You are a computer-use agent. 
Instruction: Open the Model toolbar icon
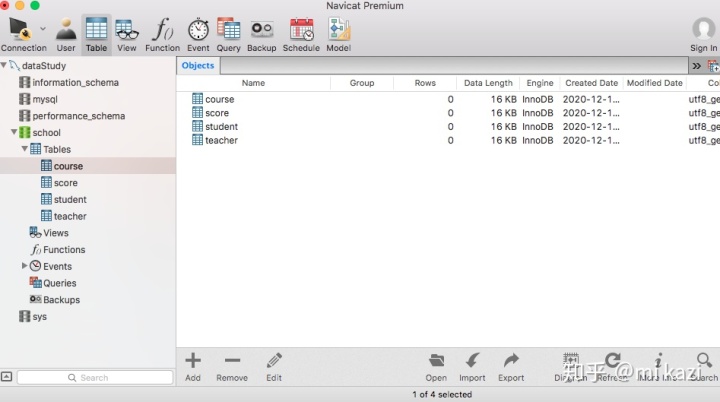tap(339, 34)
